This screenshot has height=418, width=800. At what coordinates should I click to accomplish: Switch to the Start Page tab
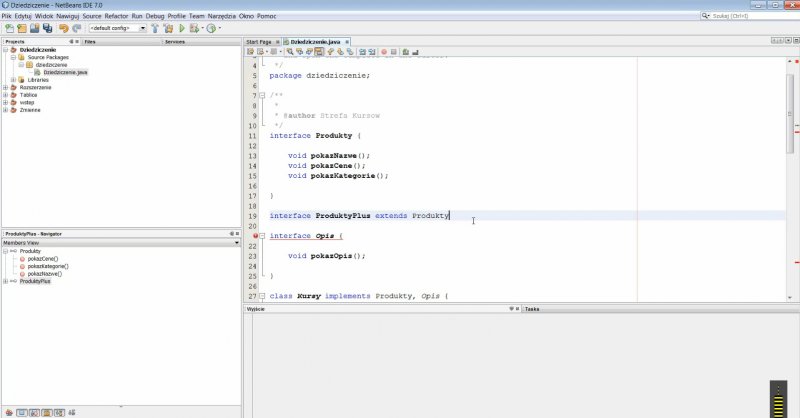pyautogui.click(x=259, y=41)
